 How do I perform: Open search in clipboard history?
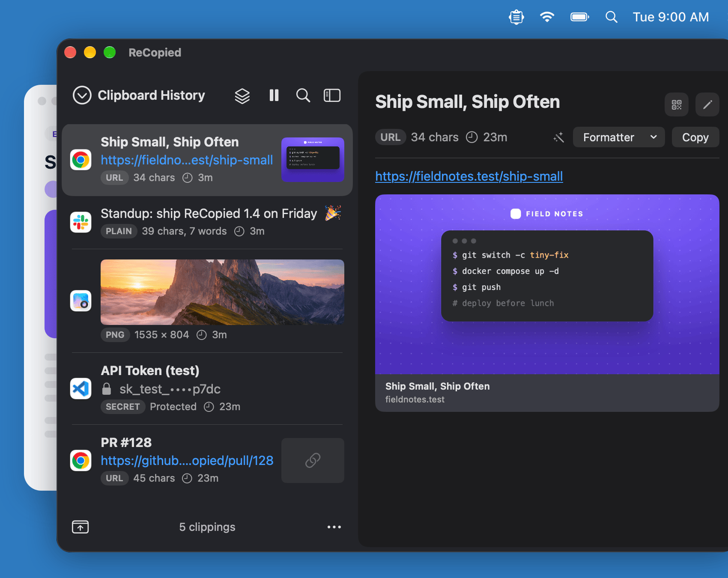pyautogui.click(x=303, y=95)
